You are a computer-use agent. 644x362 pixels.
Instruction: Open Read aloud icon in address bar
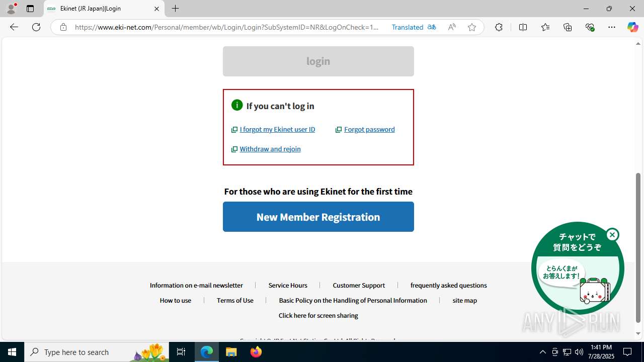coord(452,27)
